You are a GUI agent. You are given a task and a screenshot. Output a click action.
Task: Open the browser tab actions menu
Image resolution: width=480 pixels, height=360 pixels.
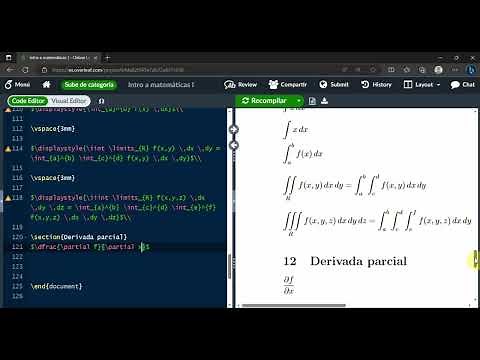point(8,58)
